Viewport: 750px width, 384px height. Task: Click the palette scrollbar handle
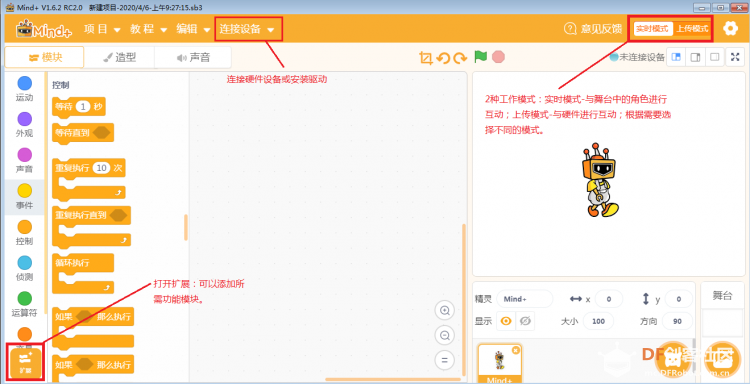click(186, 227)
